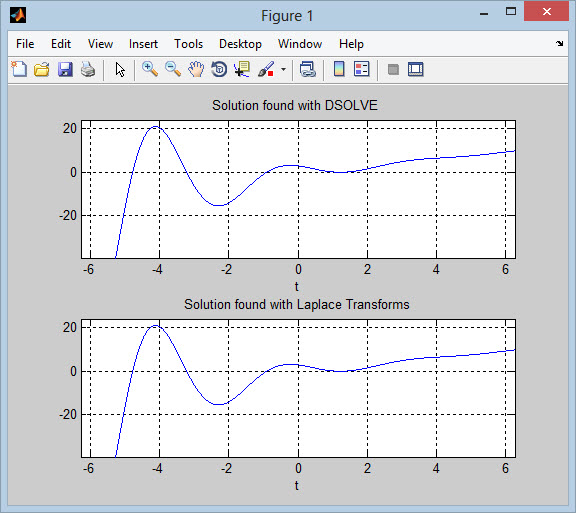Choose the Data Cursor tool
The image size is (576, 513).
coord(242,69)
